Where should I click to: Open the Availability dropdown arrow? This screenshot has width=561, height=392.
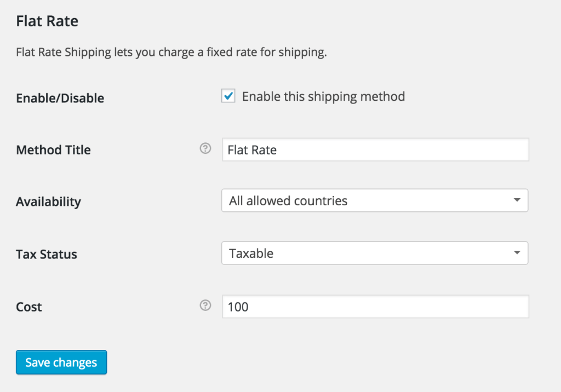(x=517, y=200)
